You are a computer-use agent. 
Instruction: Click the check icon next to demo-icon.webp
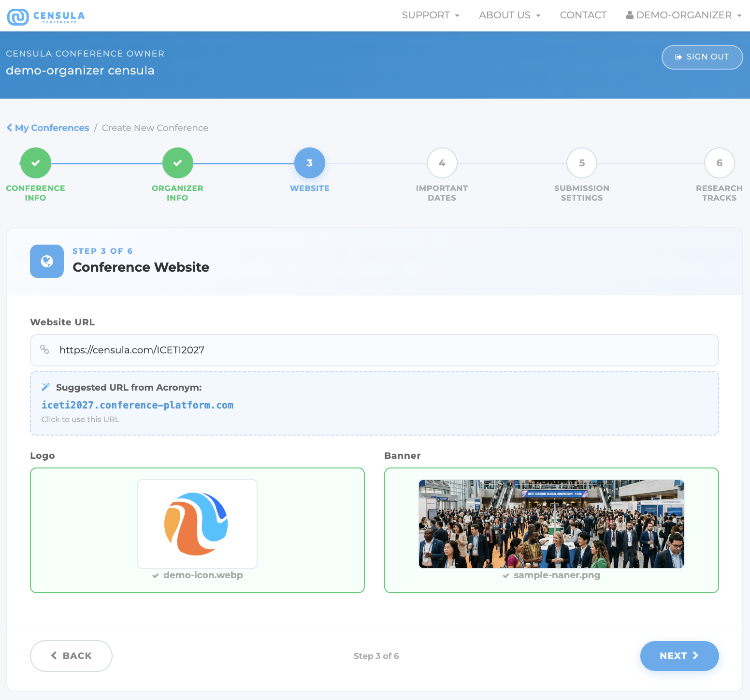(x=156, y=575)
